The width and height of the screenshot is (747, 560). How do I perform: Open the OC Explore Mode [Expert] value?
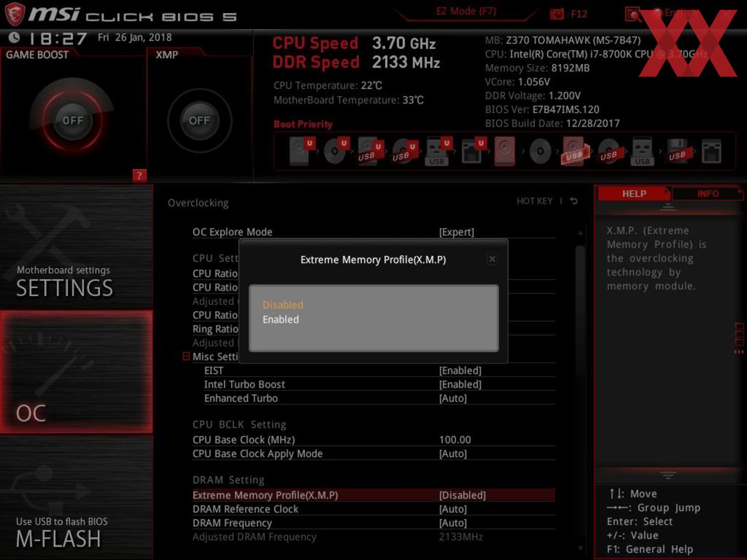[x=456, y=232]
